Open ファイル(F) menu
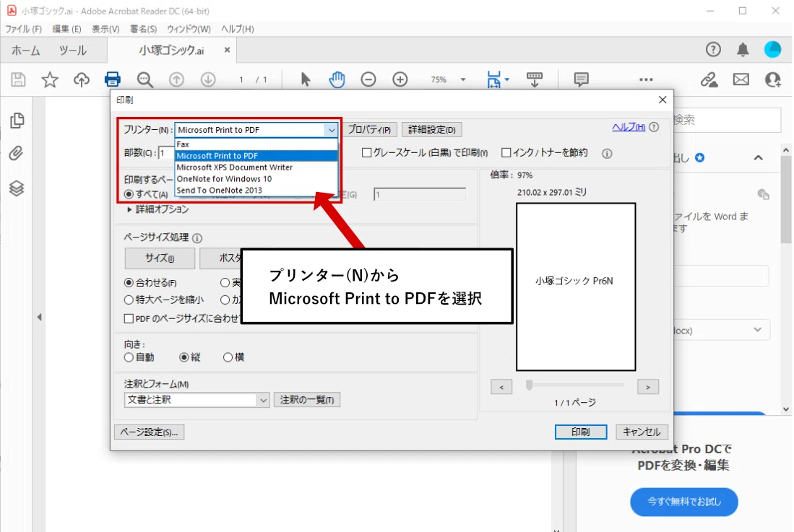The image size is (794, 532). [x=23, y=29]
